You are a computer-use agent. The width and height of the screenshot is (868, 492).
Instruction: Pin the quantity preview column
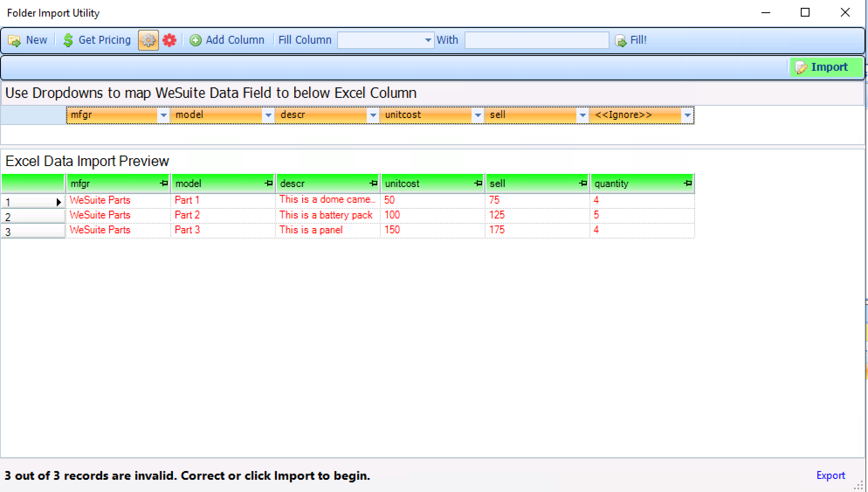click(x=688, y=184)
